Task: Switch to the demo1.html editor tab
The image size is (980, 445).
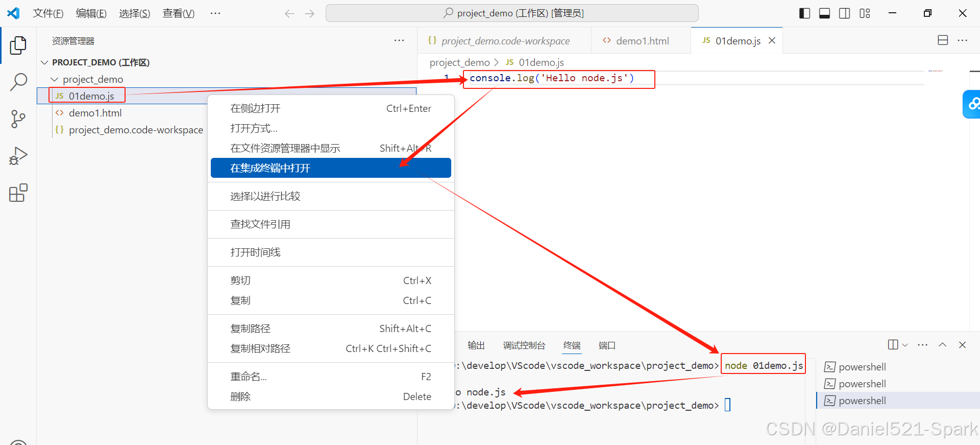Action: point(642,41)
